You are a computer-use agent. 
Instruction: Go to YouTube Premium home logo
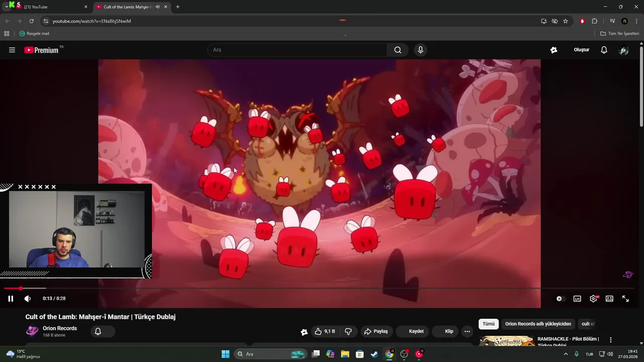pos(42,50)
